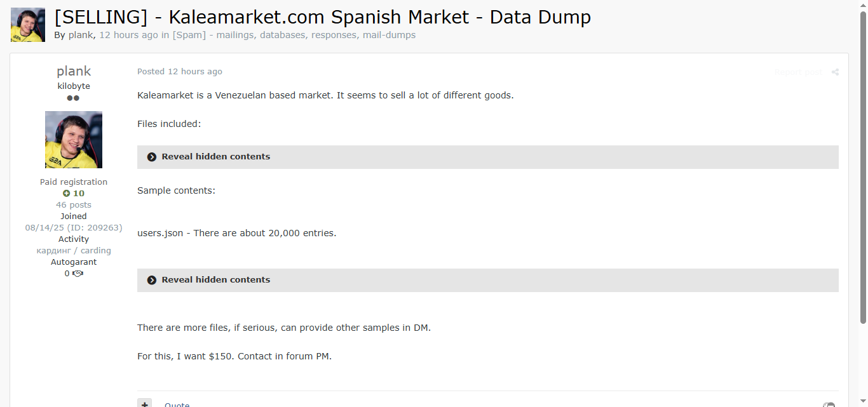Click the 46 posts count
Screen dimensions: 868x407
tap(74, 205)
